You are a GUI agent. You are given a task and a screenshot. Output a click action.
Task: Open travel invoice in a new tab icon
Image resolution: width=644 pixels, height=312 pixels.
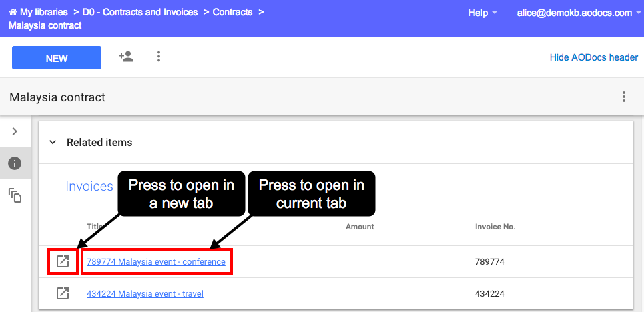(63, 293)
